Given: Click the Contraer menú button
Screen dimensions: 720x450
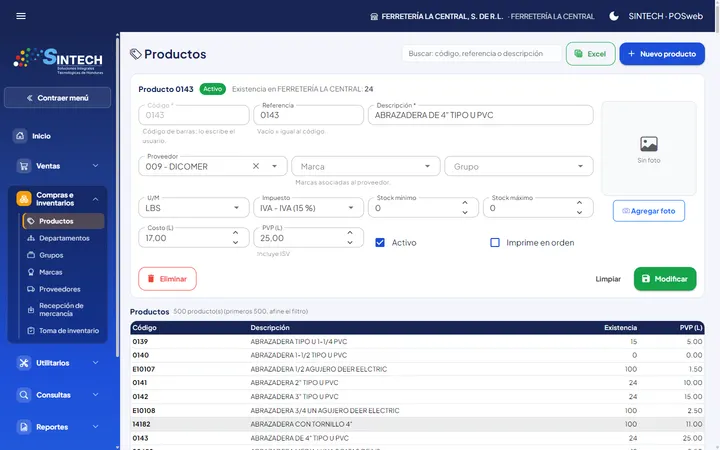Looking at the screenshot, I should [57, 98].
